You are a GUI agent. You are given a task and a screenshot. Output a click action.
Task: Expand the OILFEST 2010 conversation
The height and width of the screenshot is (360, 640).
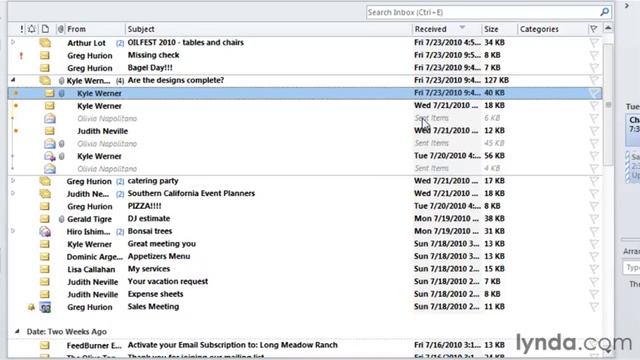coord(13,42)
